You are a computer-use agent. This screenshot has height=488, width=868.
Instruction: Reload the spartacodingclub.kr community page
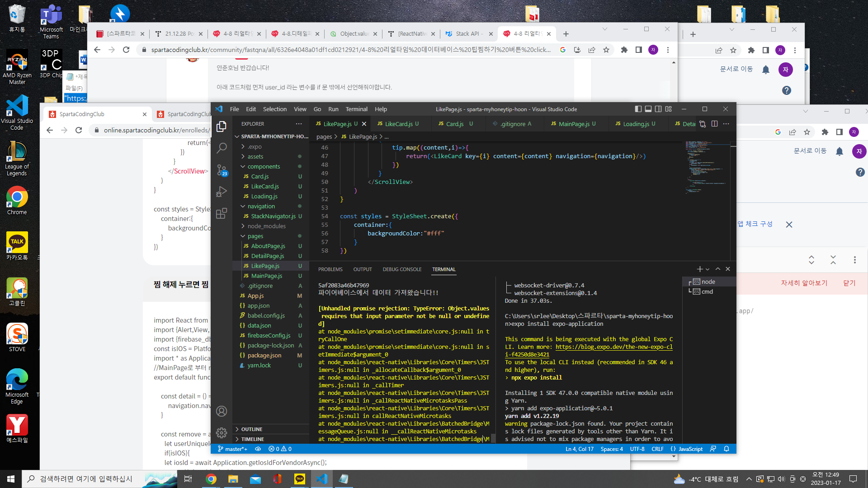(126, 50)
